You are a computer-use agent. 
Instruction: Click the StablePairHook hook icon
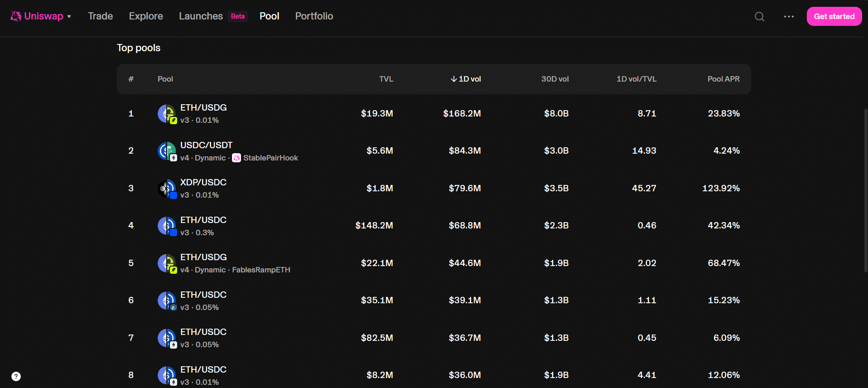236,158
